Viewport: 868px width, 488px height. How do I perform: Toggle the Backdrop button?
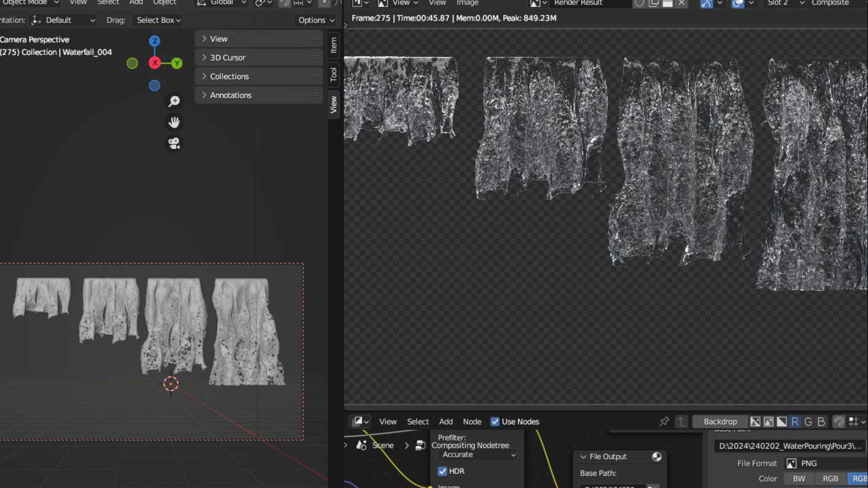(720, 422)
